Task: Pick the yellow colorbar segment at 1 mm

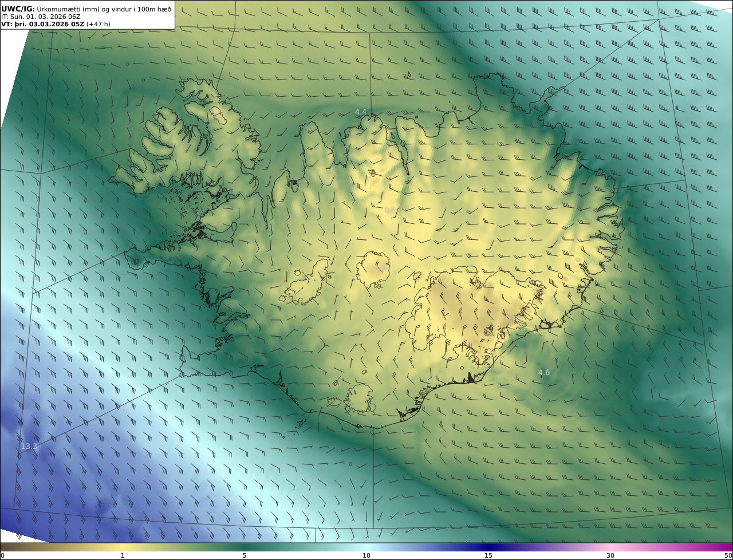Action: tap(122, 547)
